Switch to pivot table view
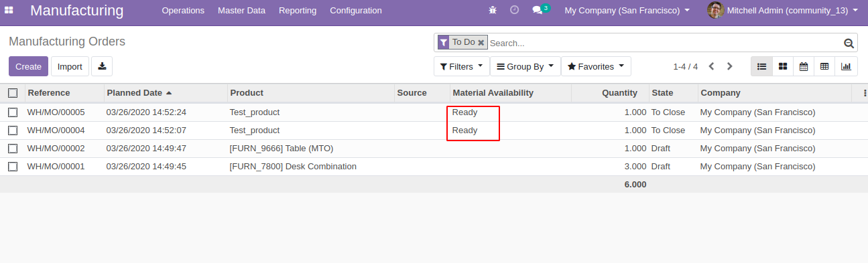The image size is (868, 263). click(x=824, y=66)
